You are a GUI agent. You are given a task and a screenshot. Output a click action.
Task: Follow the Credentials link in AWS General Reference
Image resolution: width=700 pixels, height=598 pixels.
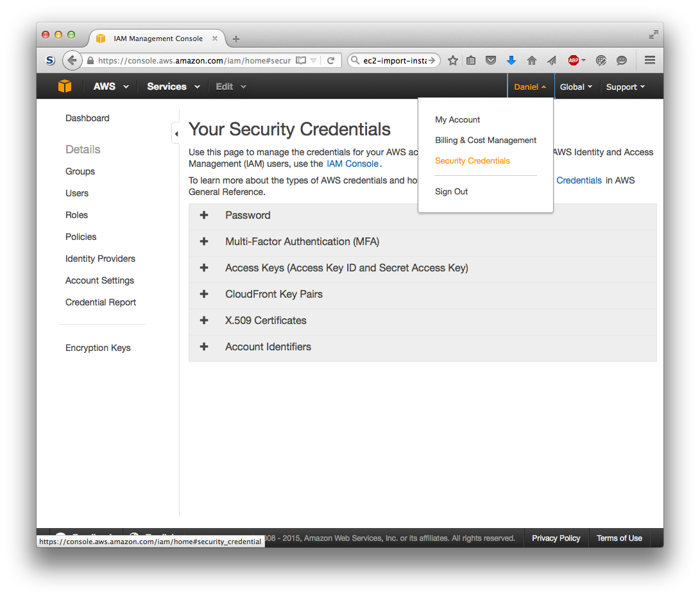pos(579,180)
